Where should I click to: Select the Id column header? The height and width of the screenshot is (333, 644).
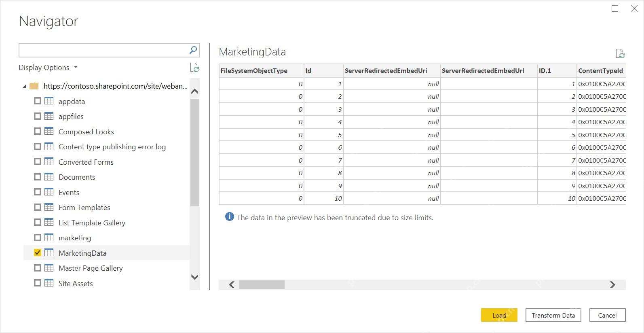323,70
